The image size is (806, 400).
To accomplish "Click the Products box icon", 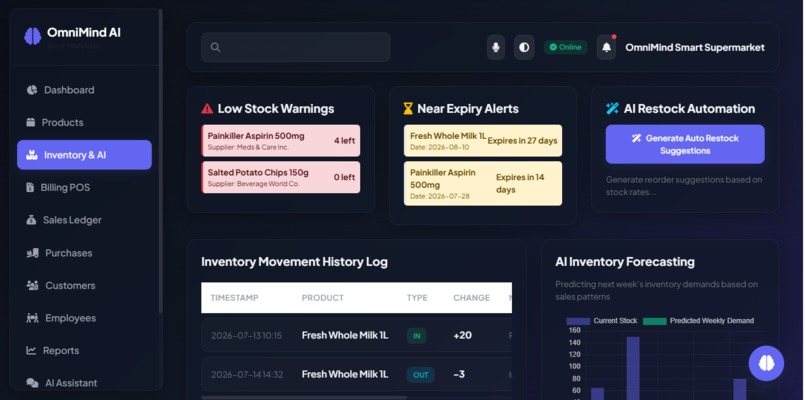I will [x=31, y=122].
